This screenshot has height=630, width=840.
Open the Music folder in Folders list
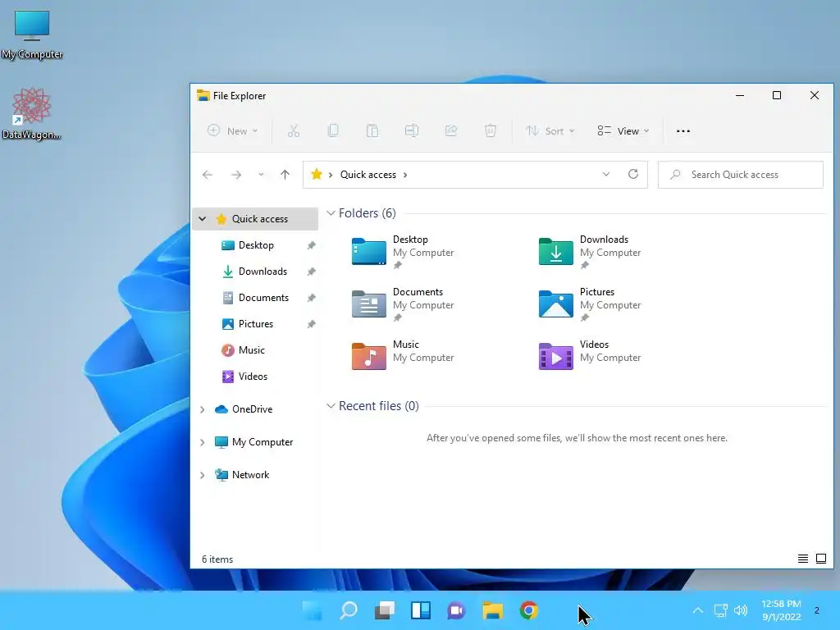[402, 354]
